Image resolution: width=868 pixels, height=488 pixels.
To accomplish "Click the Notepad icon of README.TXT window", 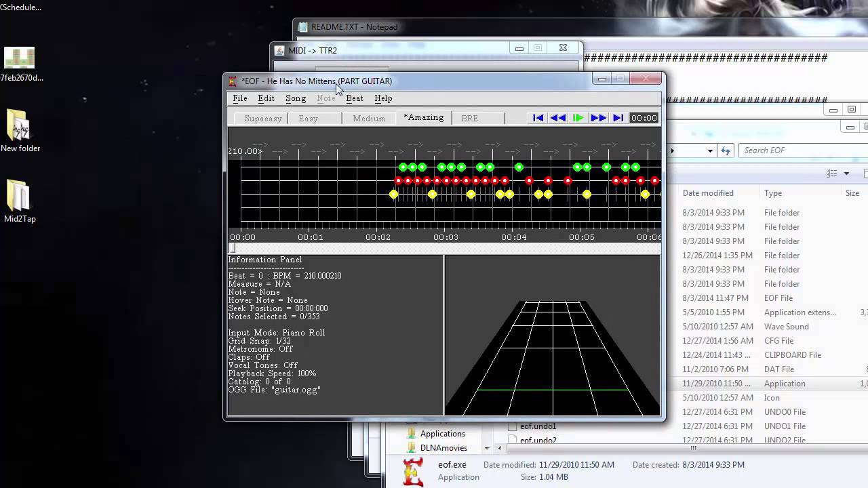I will coord(302,27).
